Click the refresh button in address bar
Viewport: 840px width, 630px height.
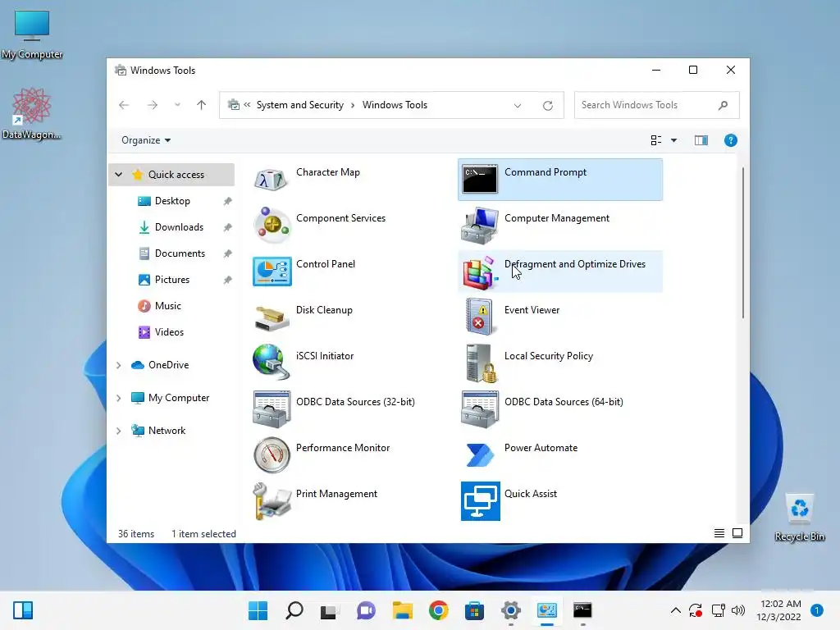pos(547,106)
